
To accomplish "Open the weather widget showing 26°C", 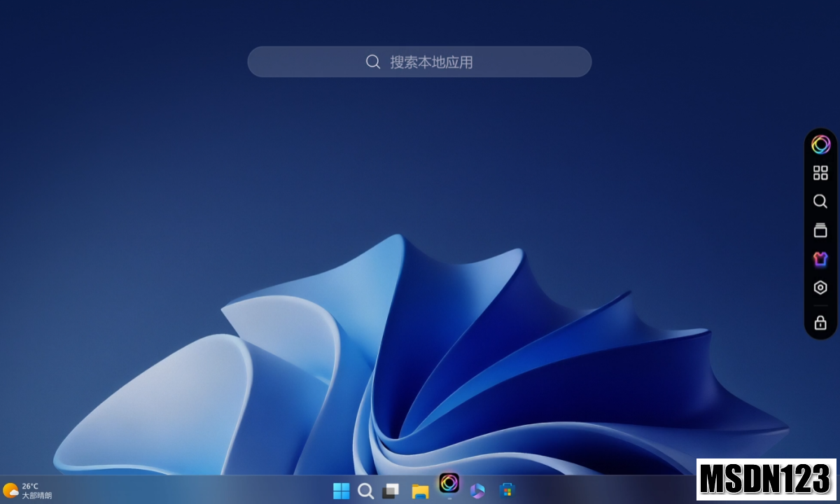I will click(x=28, y=491).
